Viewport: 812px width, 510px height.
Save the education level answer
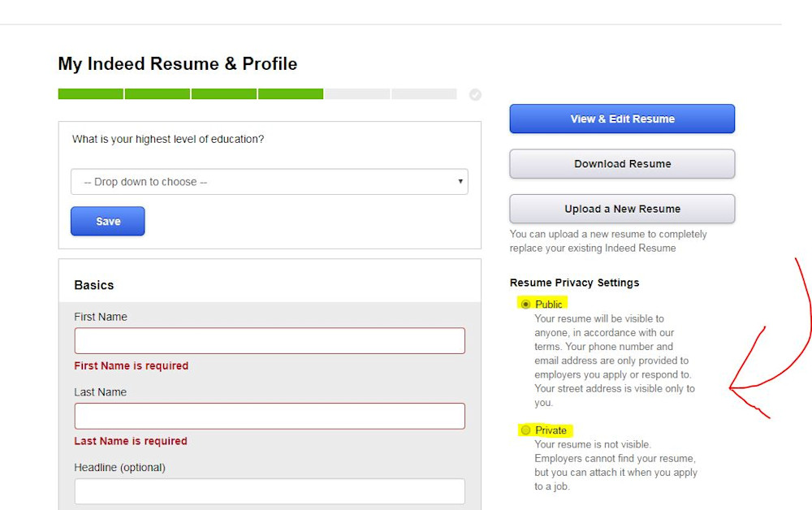pos(108,221)
